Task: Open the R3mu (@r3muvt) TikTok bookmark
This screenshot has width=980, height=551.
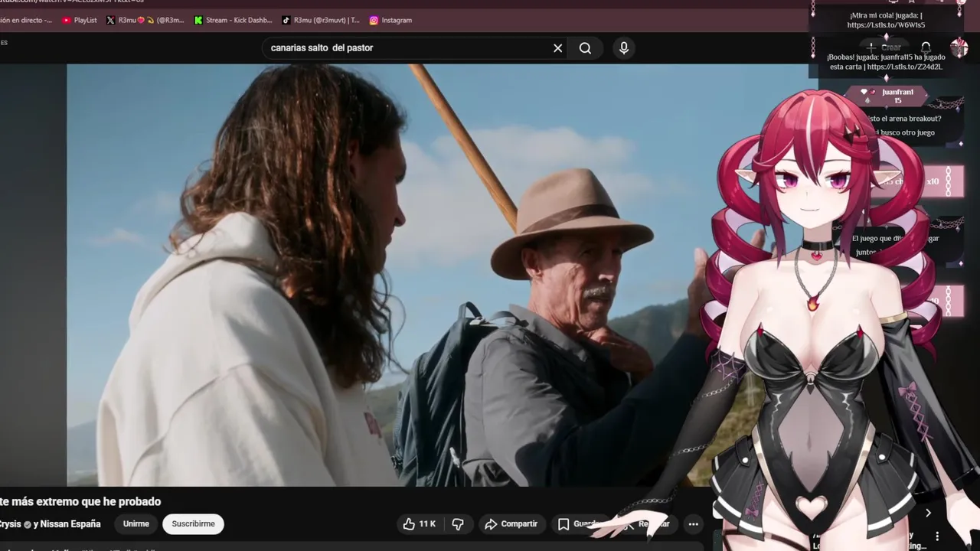Action: click(x=321, y=20)
